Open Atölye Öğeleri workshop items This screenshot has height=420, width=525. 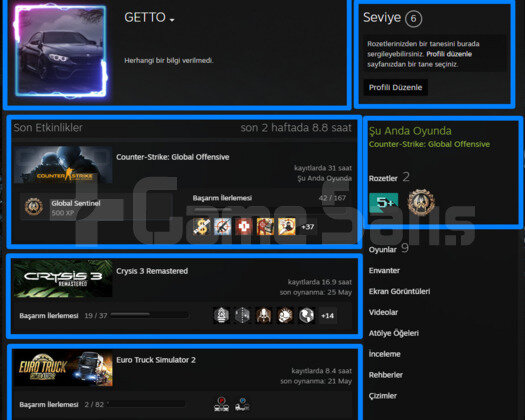(x=394, y=333)
